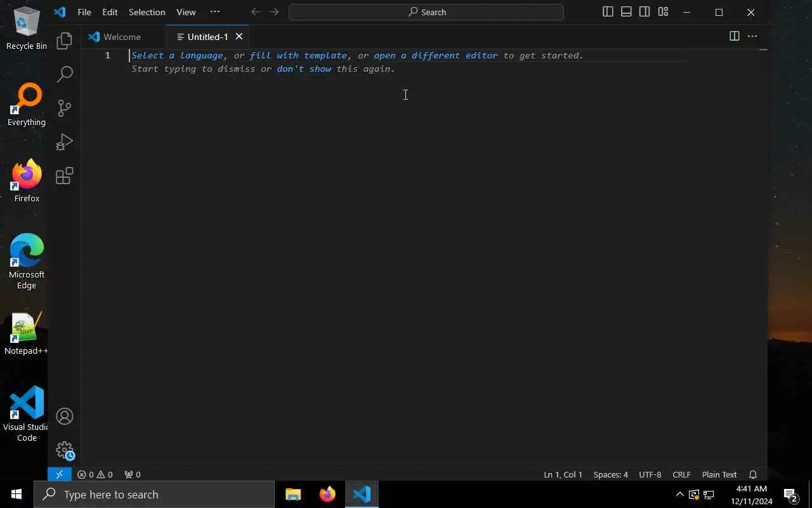Click the errors and warnings status indicator
Screen dimensions: 812x508
pyautogui.click(x=95, y=474)
